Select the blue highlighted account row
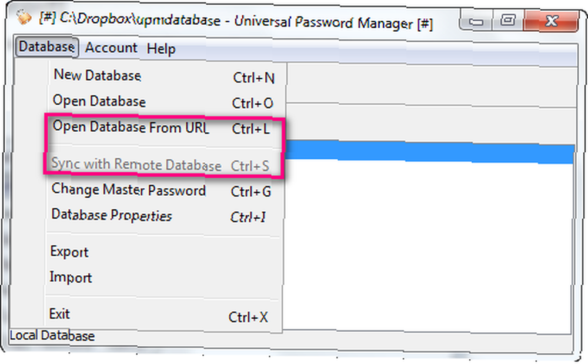Image resolution: width=588 pixels, height=364 pixels. [x=430, y=152]
